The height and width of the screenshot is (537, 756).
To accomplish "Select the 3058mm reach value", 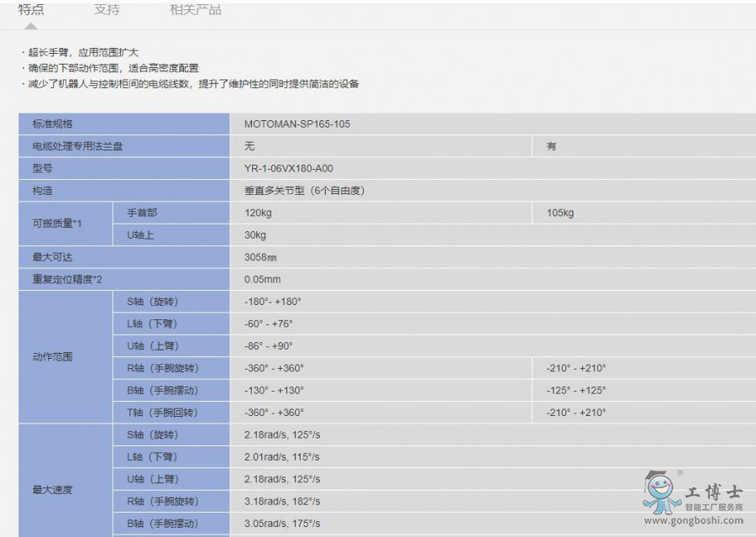I will [x=260, y=257].
